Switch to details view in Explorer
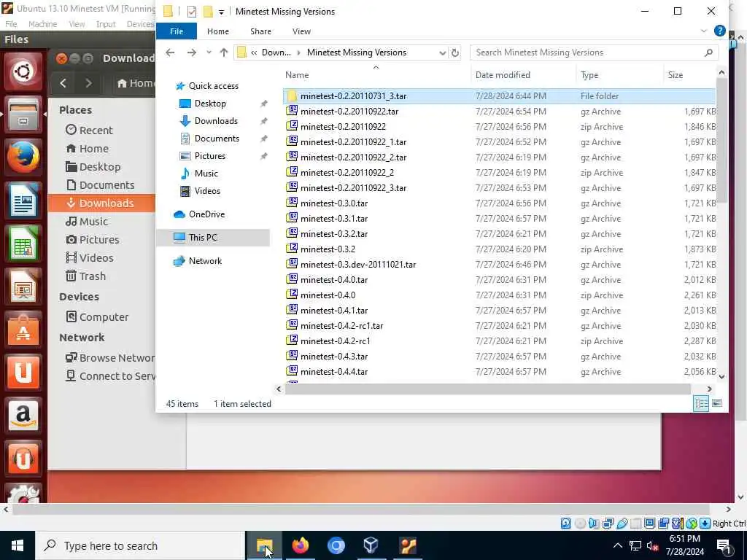 (701, 403)
